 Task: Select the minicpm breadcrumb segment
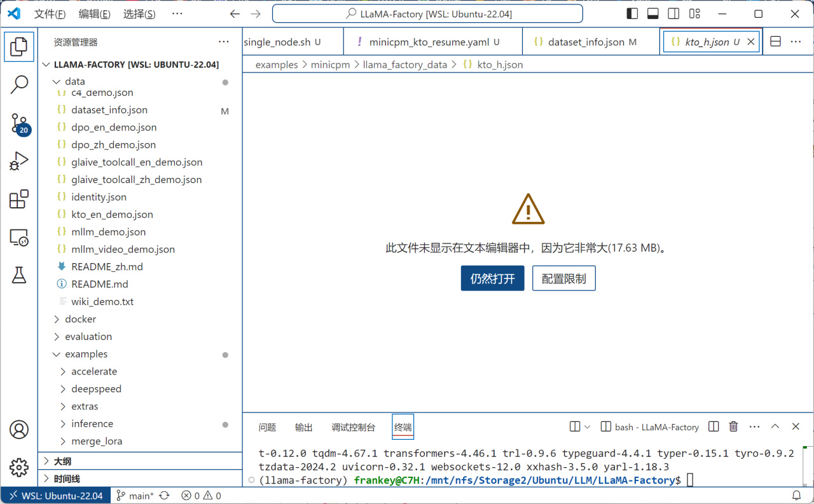point(331,65)
